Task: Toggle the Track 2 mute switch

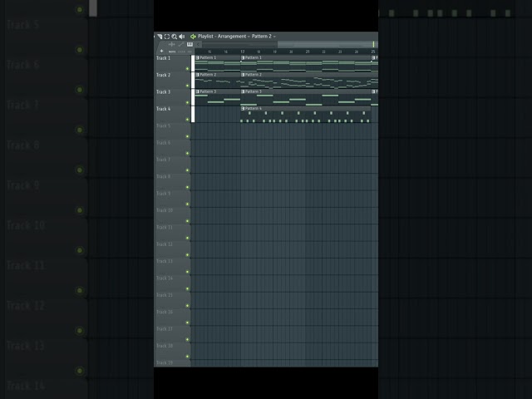Action: click(187, 86)
